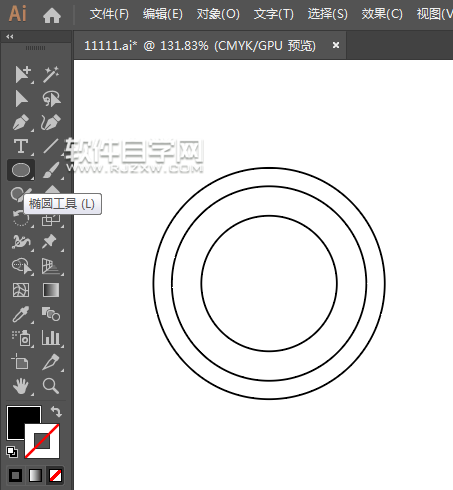Go to the Home screen icon
453x490 pixels.
52,15
